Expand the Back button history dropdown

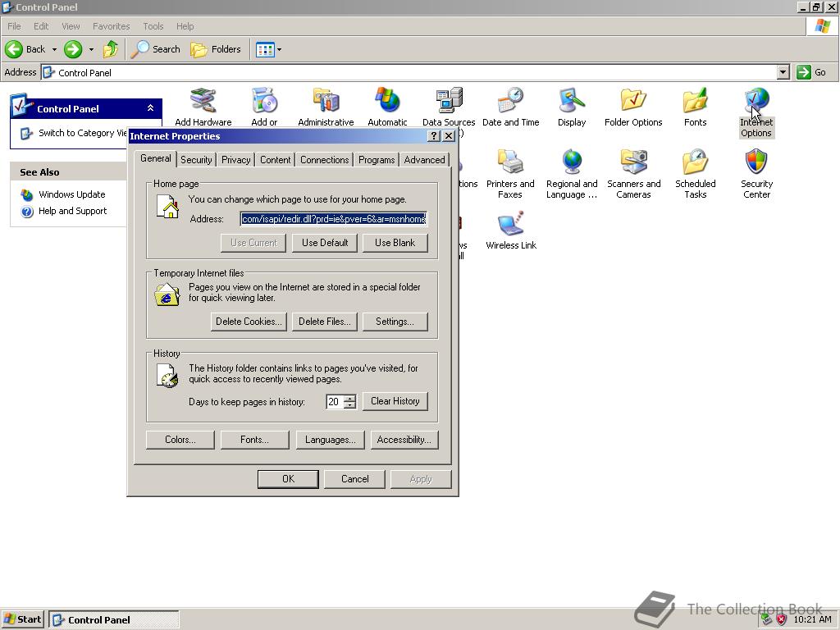[x=54, y=49]
